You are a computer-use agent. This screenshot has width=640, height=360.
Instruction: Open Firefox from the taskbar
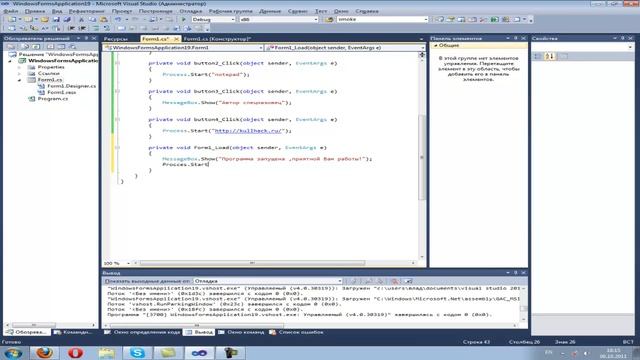pos(44,353)
